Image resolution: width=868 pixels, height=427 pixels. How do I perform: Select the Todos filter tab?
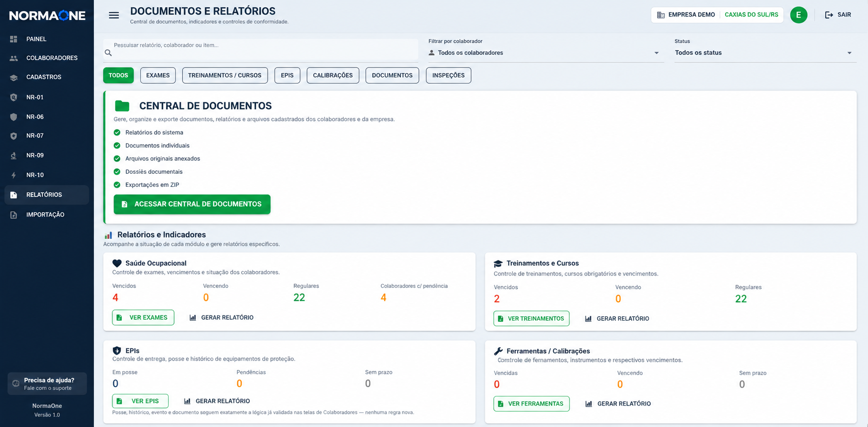[x=119, y=75]
